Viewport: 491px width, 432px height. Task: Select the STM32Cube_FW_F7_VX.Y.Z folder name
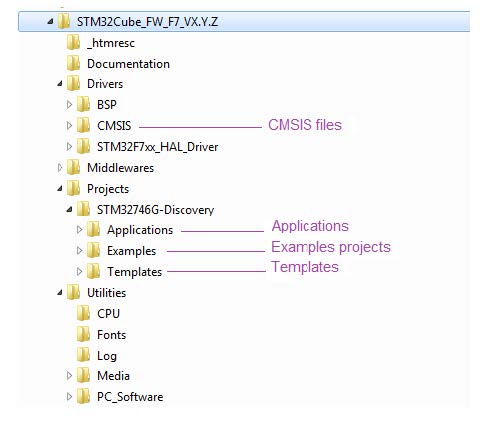[x=148, y=22]
